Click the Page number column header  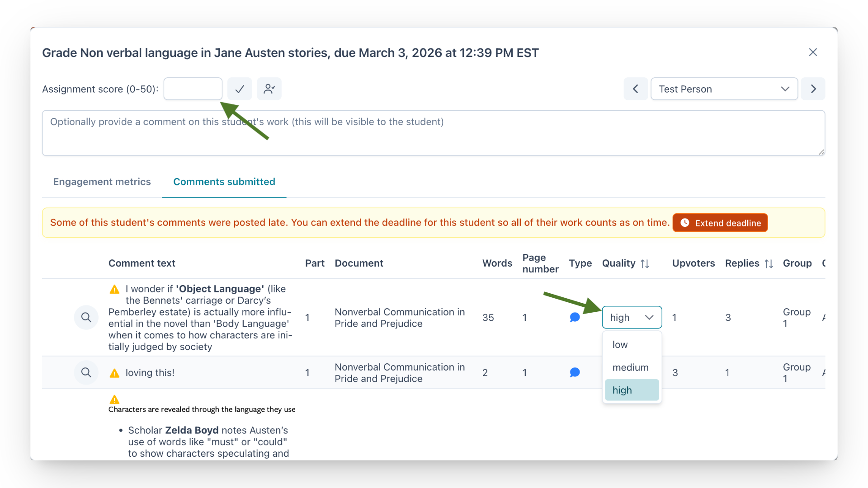click(540, 263)
